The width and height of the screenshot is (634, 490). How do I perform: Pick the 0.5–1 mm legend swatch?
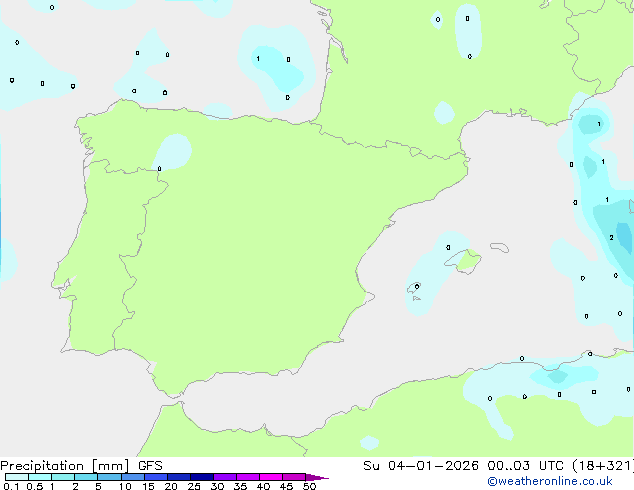pyautogui.click(x=40, y=477)
